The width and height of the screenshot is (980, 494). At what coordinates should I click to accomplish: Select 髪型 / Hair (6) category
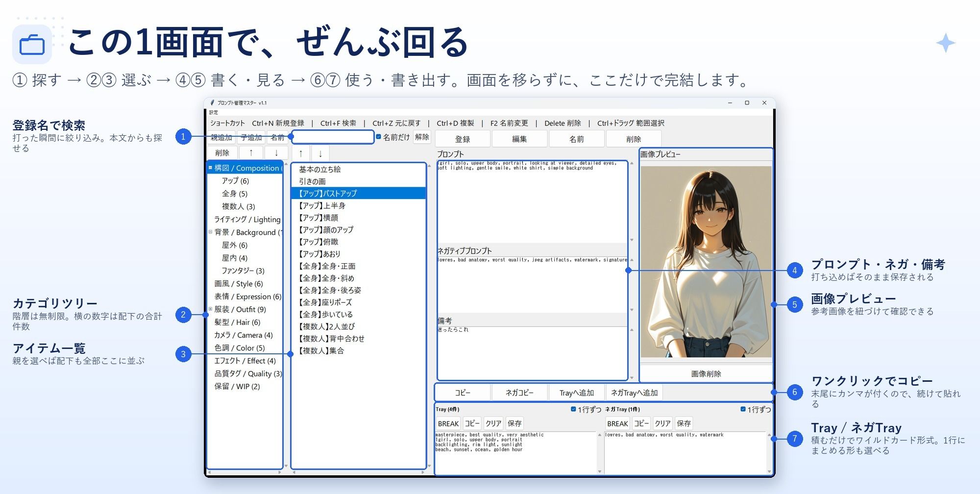pos(237,322)
